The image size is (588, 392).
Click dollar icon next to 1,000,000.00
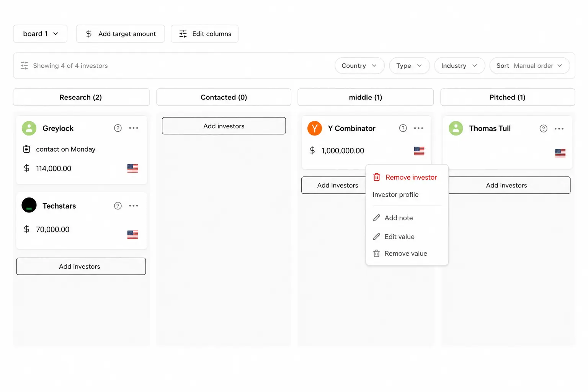(312, 151)
